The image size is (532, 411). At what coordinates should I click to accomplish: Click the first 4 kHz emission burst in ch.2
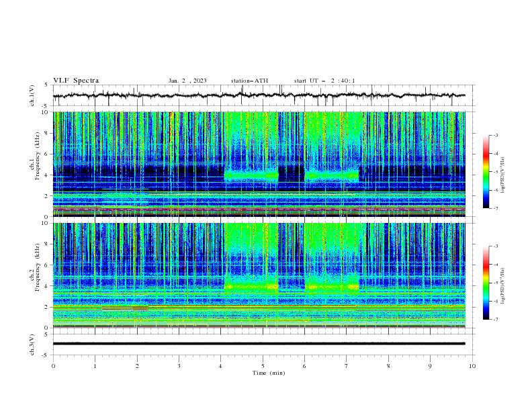[251, 287]
